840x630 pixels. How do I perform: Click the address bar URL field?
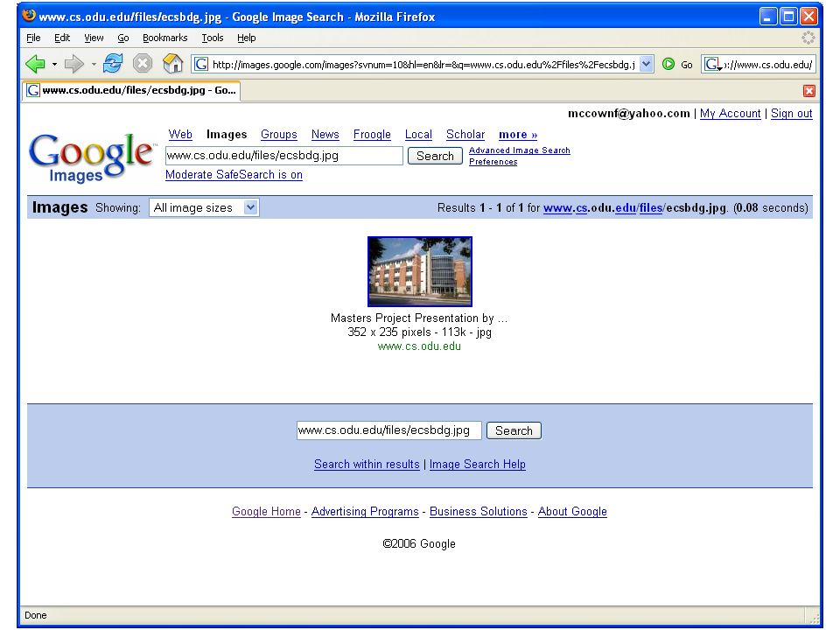pos(423,64)
